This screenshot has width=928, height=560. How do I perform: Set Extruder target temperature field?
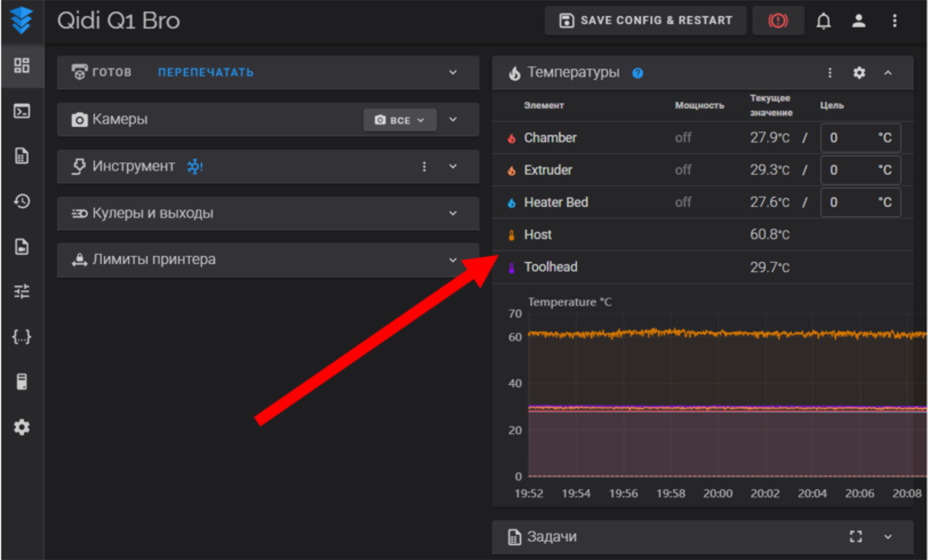tap(861, 170)
